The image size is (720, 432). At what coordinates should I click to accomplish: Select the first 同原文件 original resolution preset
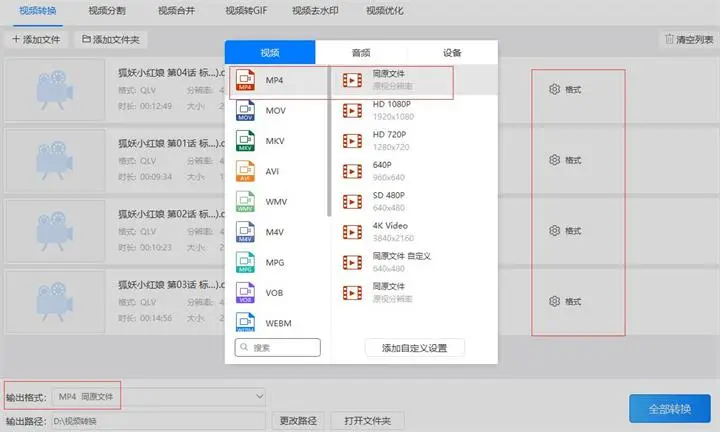pyautogui.click(x=414, y=80)
